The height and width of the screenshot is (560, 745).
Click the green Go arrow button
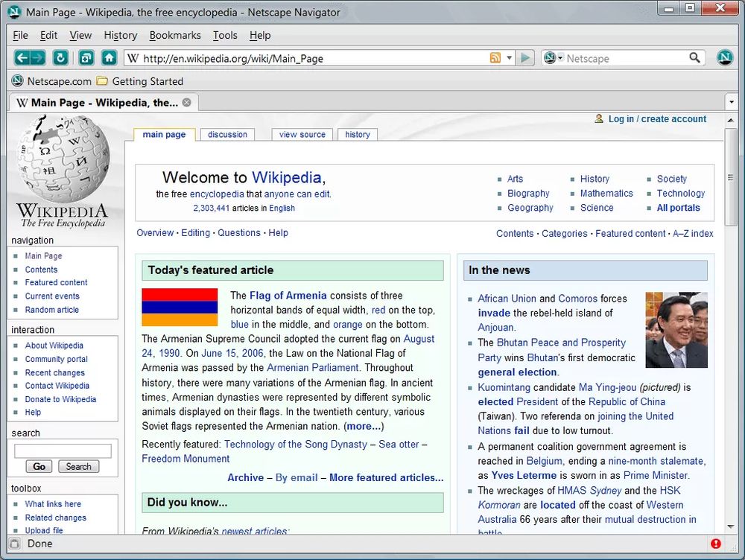525,58
